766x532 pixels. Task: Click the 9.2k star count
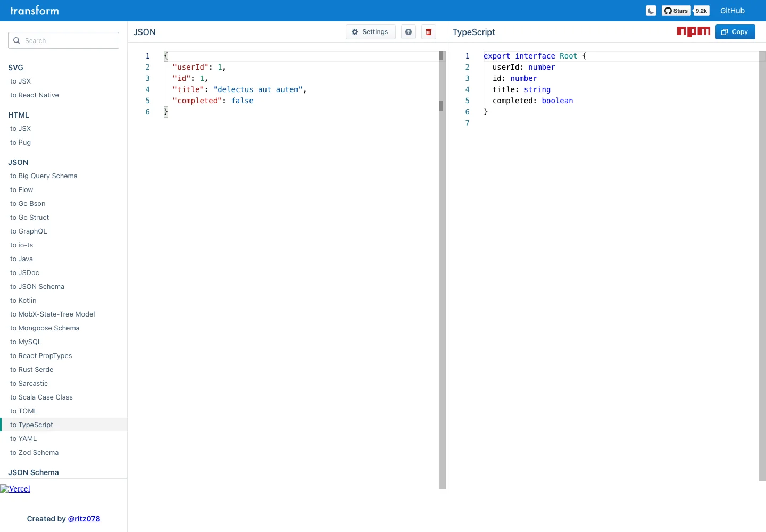pos(701,11)
